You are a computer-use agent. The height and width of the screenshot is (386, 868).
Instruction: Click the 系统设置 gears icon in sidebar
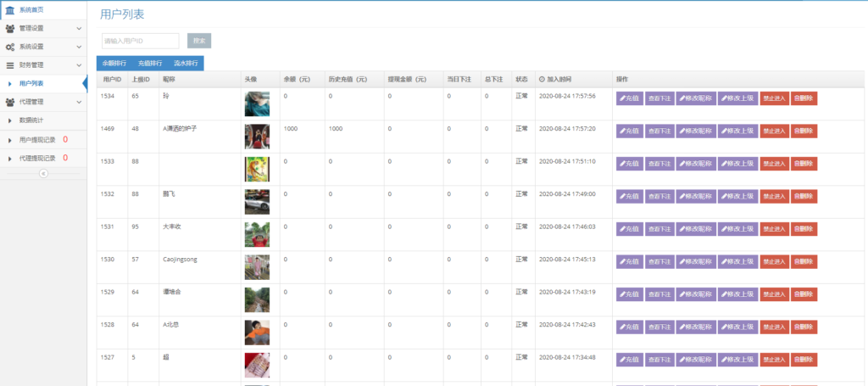click(x=9, y=47)
